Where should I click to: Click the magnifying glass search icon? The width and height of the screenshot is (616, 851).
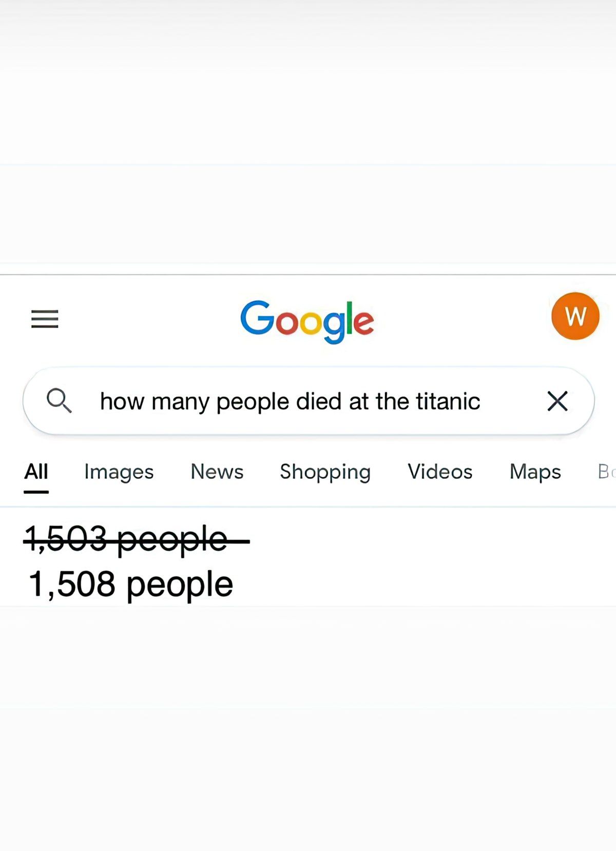tap(59, 401)
